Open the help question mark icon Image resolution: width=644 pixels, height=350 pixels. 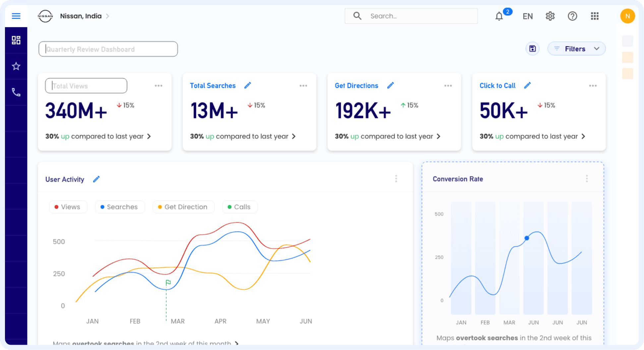[572, 16]
